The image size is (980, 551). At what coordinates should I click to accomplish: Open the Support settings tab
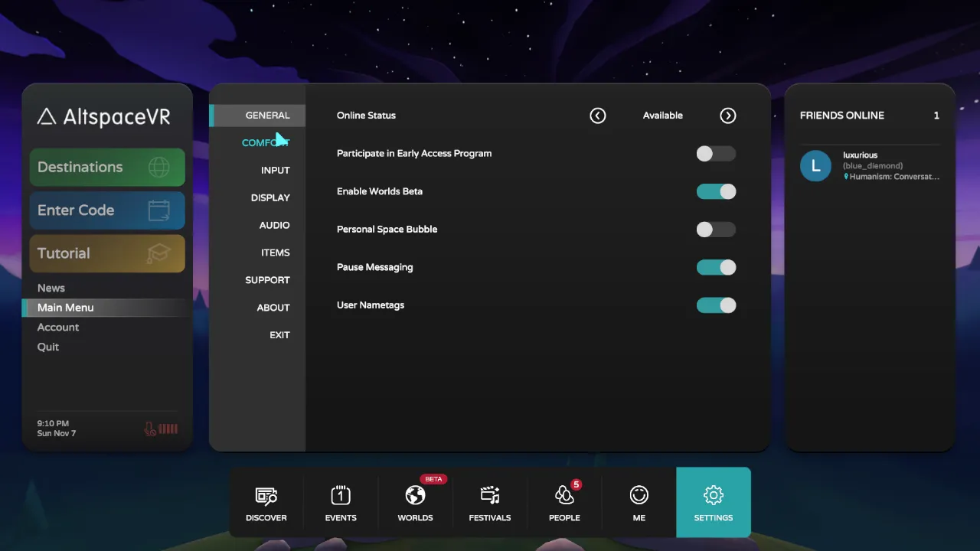tap(267, 280)
